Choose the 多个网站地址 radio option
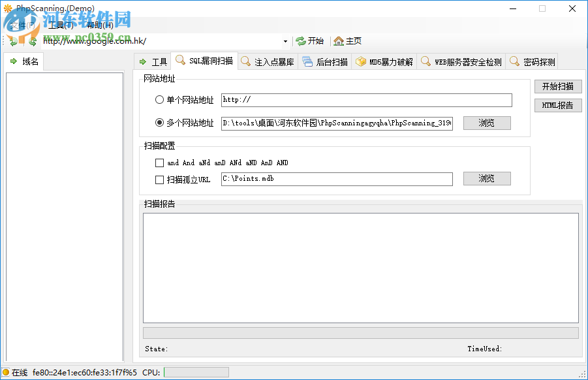 pyautogui.click(x=159, y=123)
